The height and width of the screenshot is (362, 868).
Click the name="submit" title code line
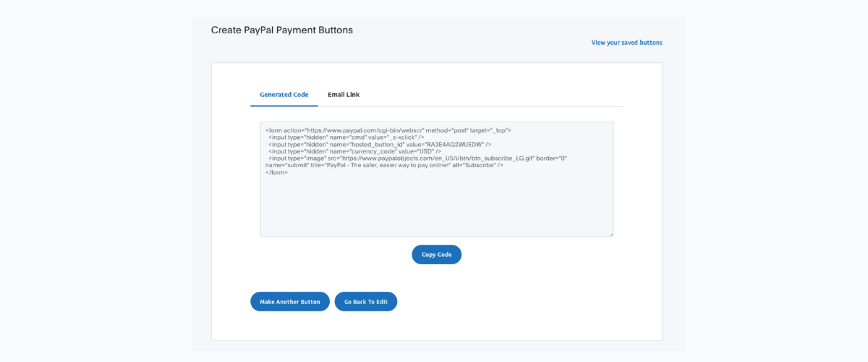click(384, 165)
